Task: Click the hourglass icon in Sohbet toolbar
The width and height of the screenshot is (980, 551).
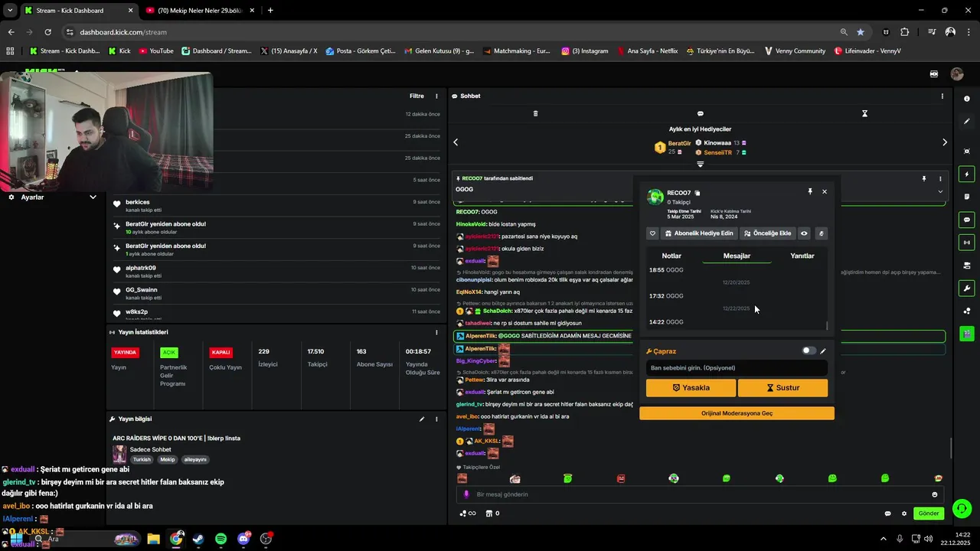Action: click(x=864, y=113)
